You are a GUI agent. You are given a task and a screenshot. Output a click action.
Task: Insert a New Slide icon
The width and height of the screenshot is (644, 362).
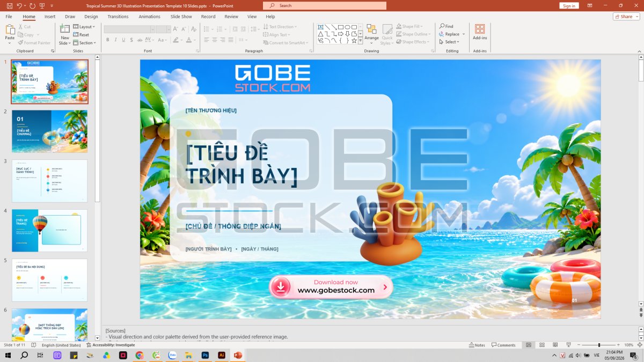click(x=65, y=29)
